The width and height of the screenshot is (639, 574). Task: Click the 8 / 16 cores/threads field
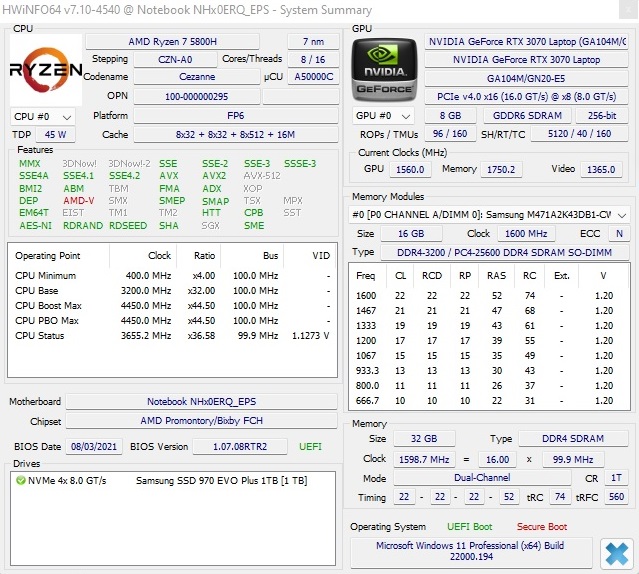[313, 59]
